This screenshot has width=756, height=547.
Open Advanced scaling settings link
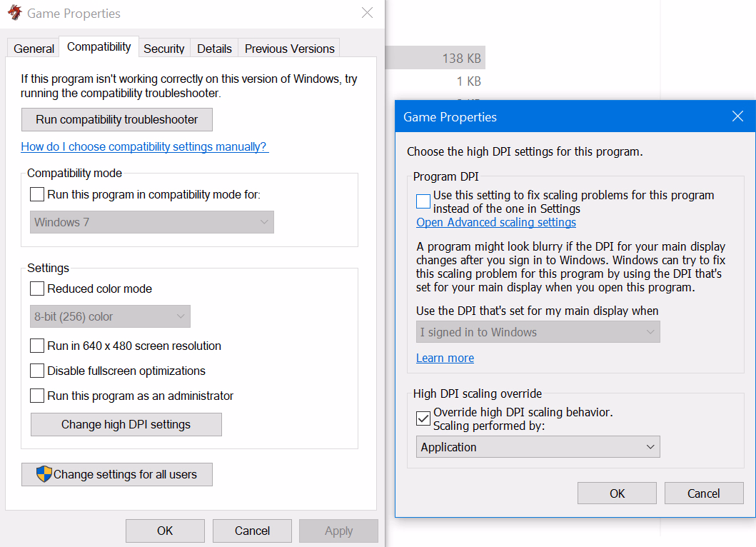[496, 222]
